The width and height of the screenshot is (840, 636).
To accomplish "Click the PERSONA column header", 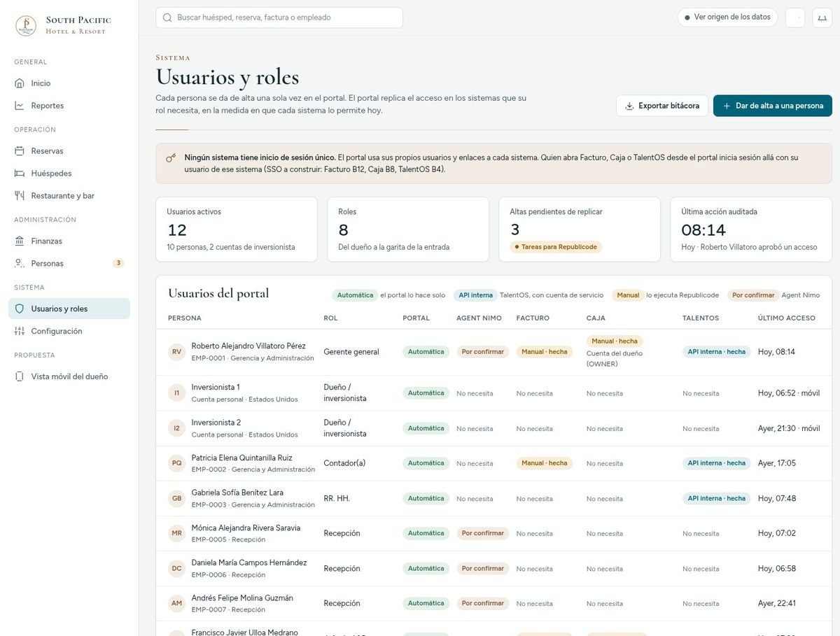I will [x=185, y=318].
